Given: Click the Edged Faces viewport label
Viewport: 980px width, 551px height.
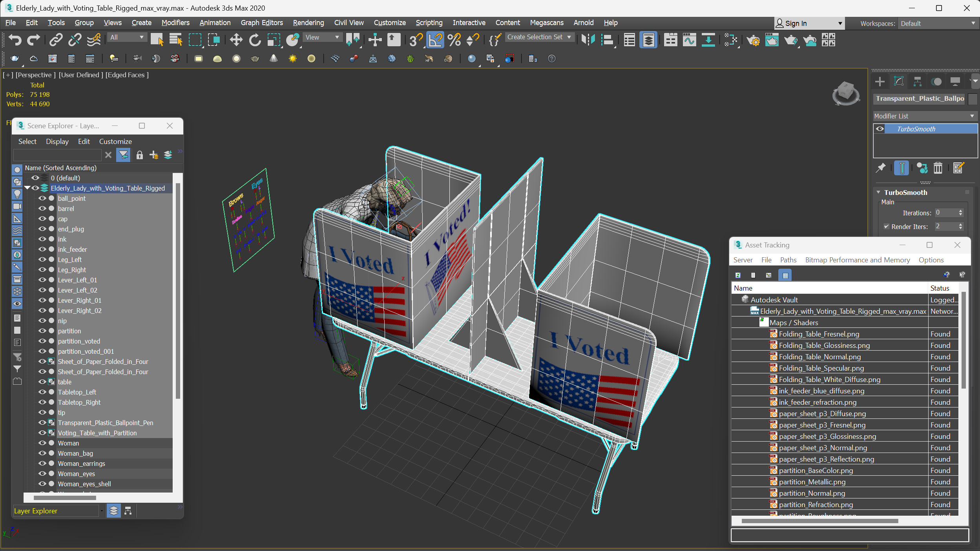Looking at the screenshot, I should coord(127,75).
